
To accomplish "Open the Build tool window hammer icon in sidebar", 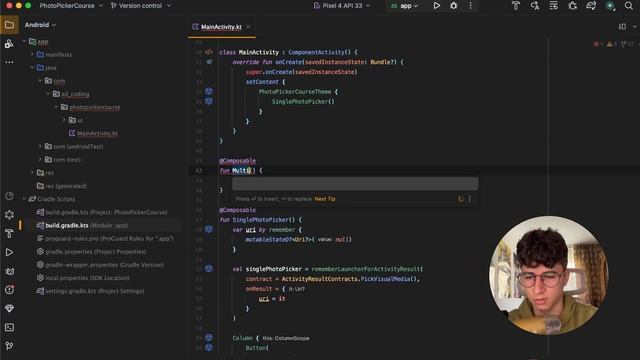I will coord(9,233).
